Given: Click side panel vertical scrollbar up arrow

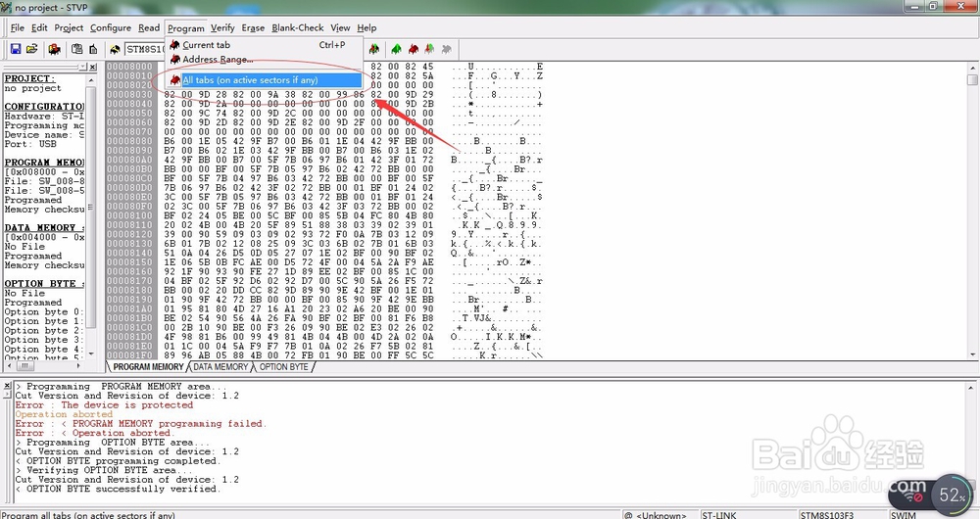Looking at the screenshot, I should pos(91,80).
